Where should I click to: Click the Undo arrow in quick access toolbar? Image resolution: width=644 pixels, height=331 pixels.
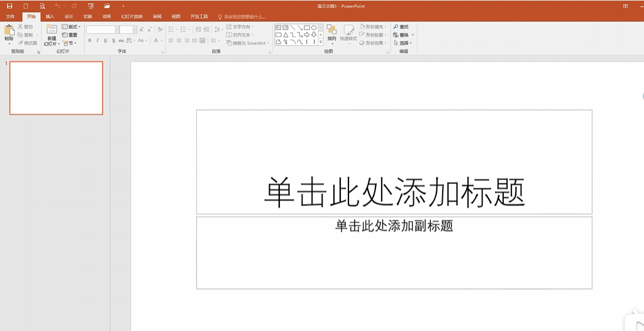(57, 6)
